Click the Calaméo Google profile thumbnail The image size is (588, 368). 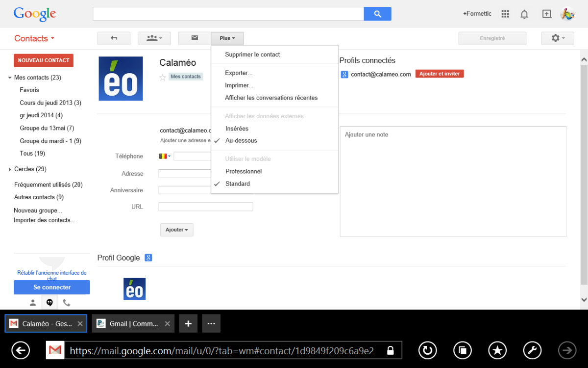click(134, 289)
